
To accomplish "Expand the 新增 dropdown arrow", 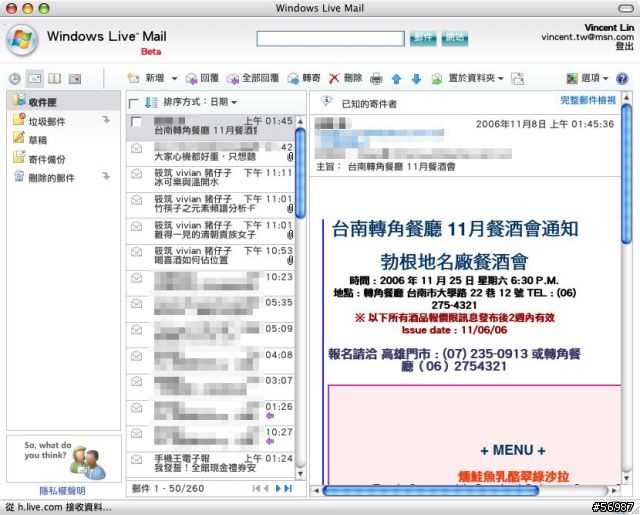I will click(174, 78).
